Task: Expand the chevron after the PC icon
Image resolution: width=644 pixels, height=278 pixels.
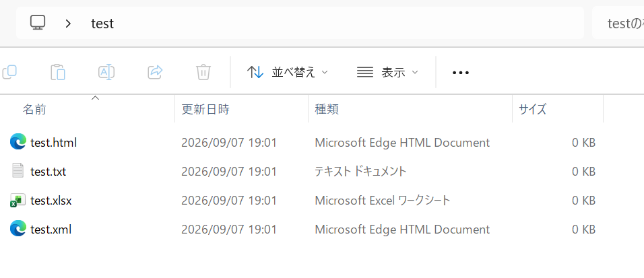Action: click(x=68, y=24)
